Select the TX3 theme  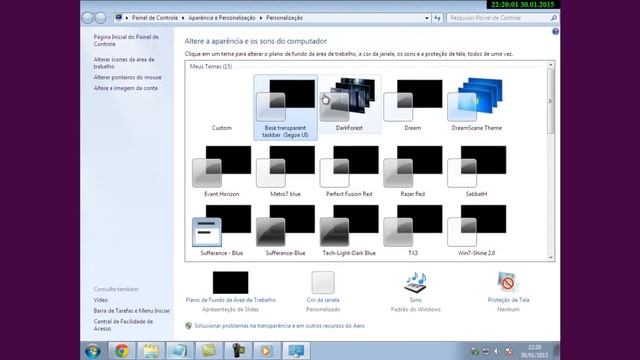point(413,231)
